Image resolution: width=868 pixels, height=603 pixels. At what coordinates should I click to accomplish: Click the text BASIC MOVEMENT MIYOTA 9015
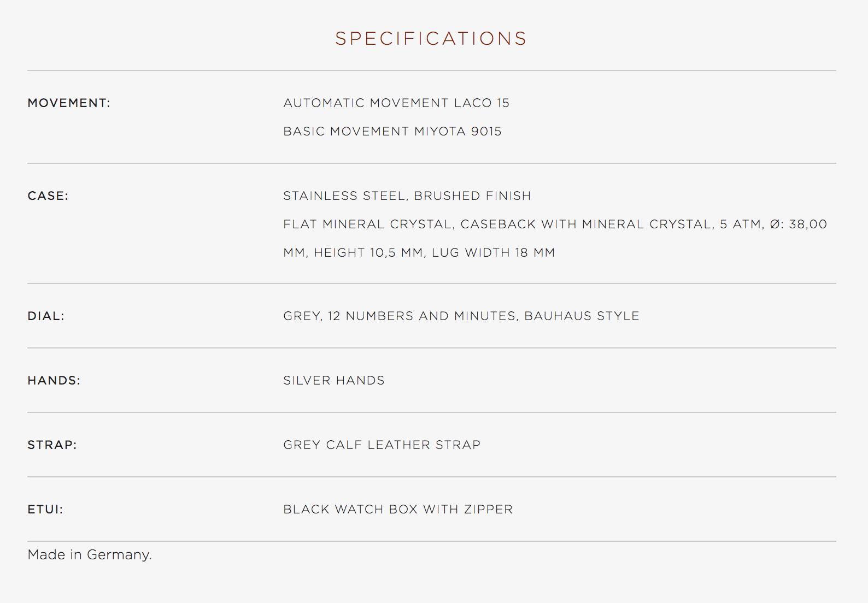392,131
